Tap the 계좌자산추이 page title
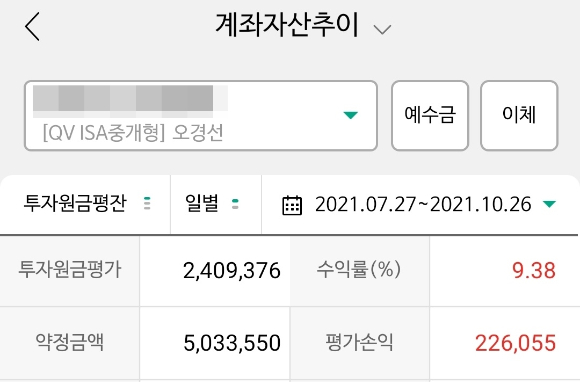Image resolution: width=580 pixels, height=382 pixels. (x=287, y=25)
